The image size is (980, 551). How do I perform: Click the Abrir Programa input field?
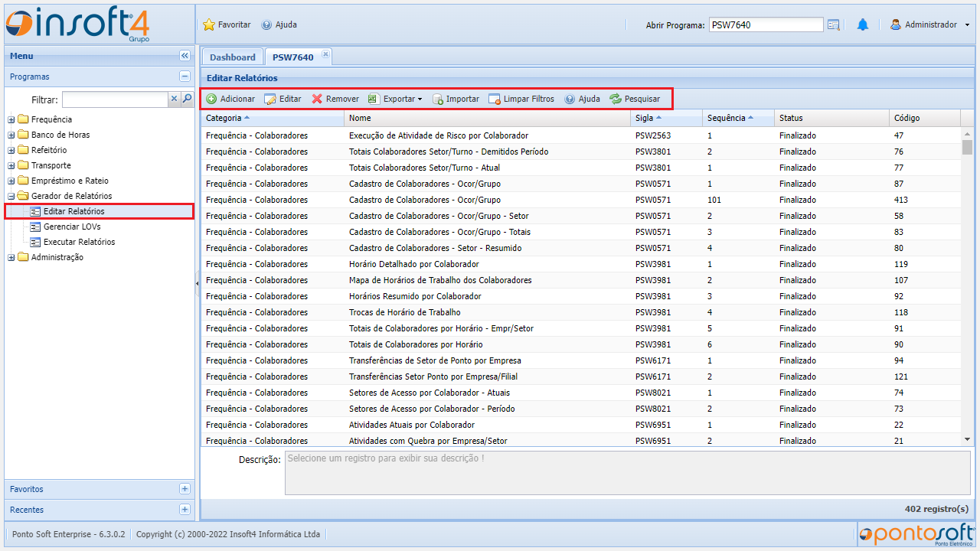766,24
